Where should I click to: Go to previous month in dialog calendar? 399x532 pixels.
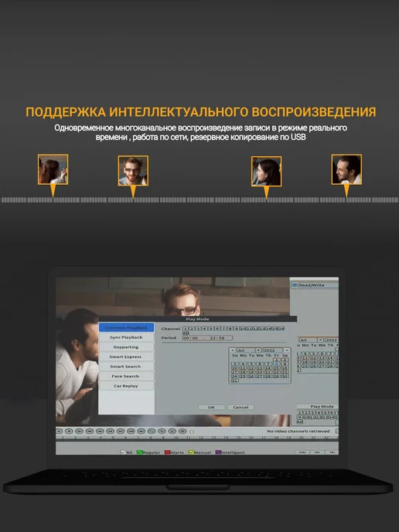(x=233, y=350)
